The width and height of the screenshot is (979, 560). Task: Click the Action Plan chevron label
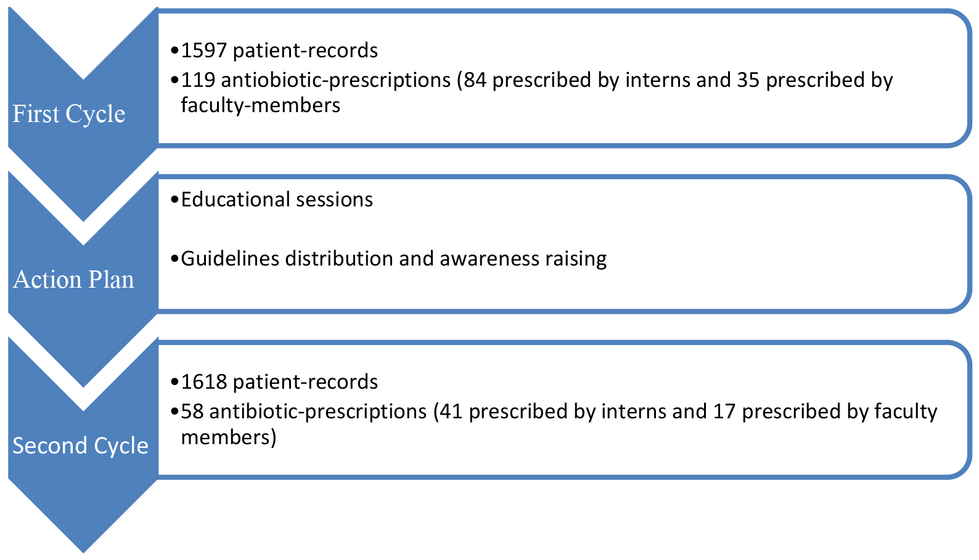(73, 280)
